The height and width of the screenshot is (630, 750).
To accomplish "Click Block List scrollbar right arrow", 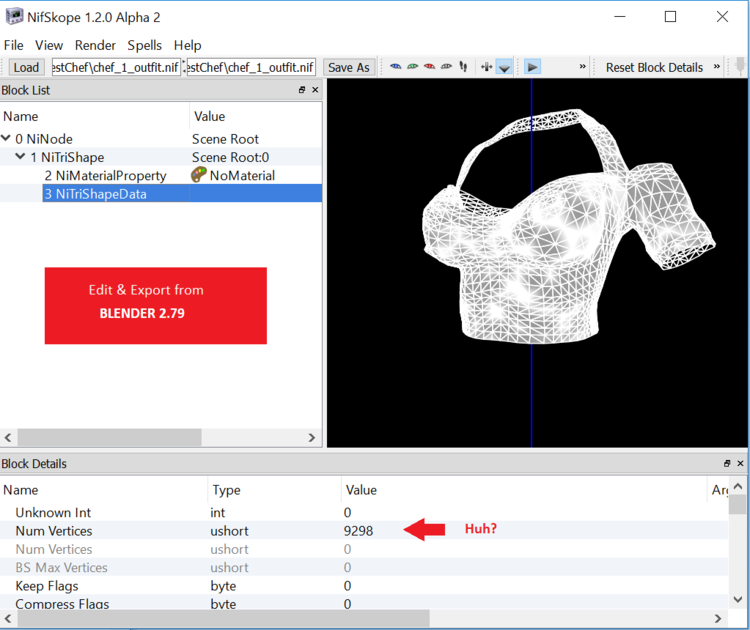I will click(x=312, y=437).
